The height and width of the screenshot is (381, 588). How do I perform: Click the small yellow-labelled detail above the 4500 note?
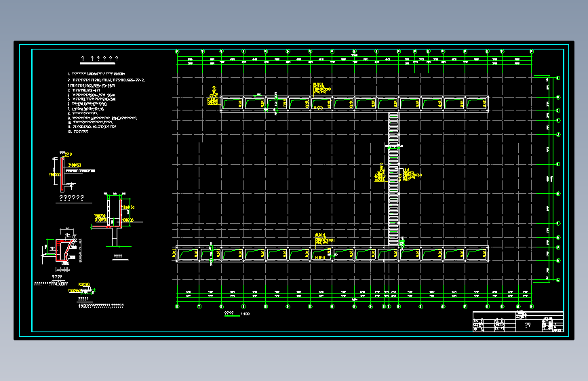(82, 289)
